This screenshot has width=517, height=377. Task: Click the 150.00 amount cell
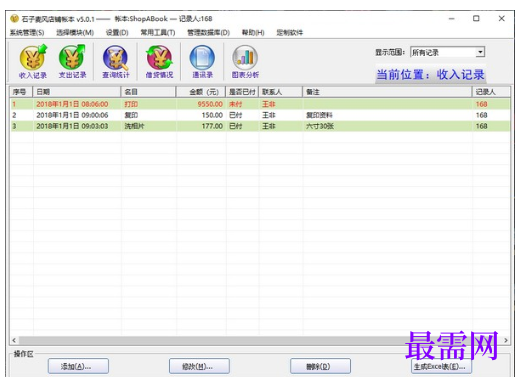pyautogui.click(x=212, y=115)
